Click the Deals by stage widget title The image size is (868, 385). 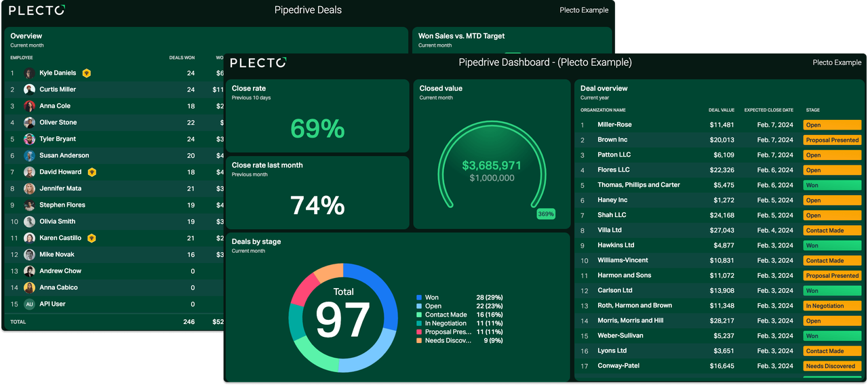tap(256, 241)
